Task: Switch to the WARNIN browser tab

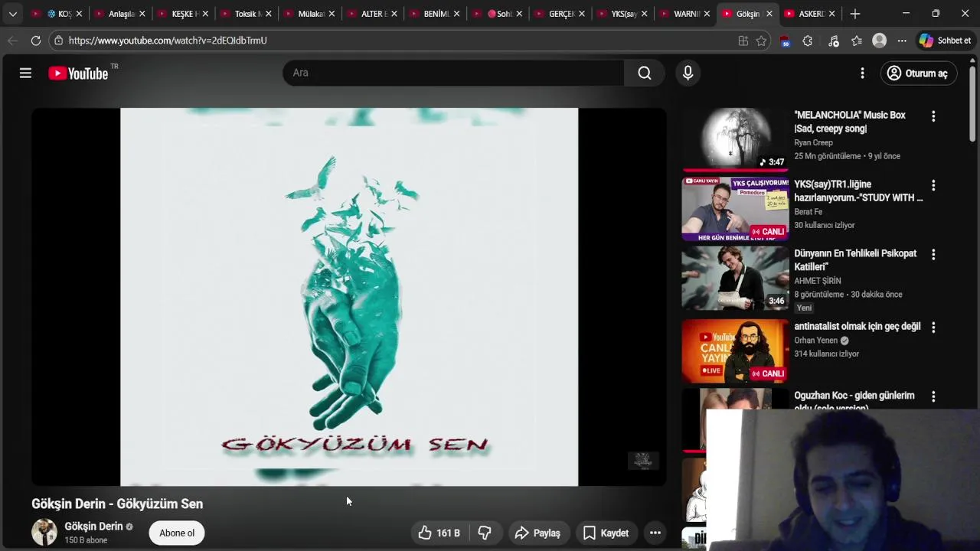Action: [x=684, y=14]
